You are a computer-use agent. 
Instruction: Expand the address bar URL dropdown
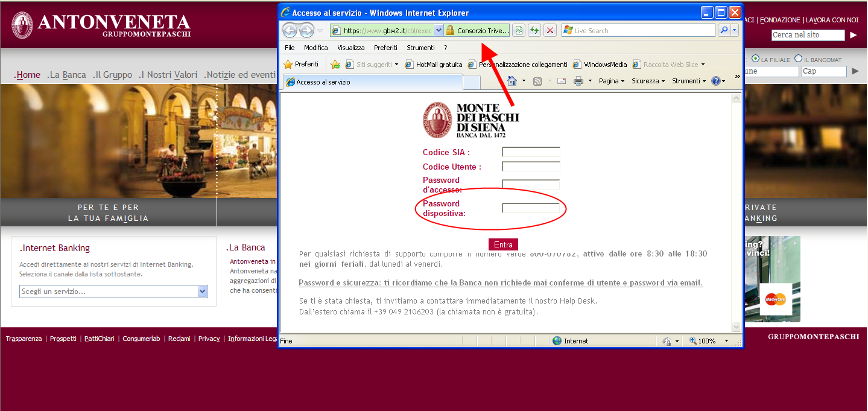coord(439,30)
